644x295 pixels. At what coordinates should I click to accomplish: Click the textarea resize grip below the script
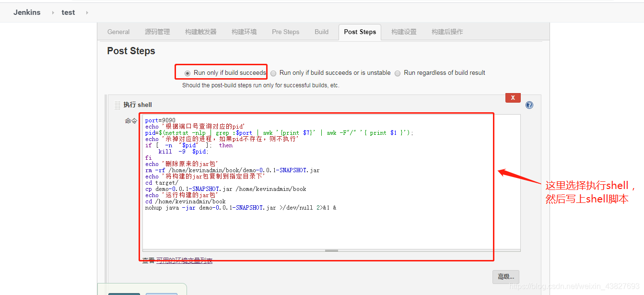pos(331,250)
